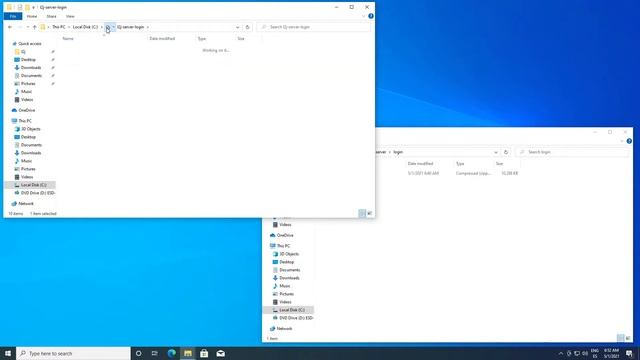Open the File menu
The height and width of the screenshot is (360, 640).
[13, 16]
